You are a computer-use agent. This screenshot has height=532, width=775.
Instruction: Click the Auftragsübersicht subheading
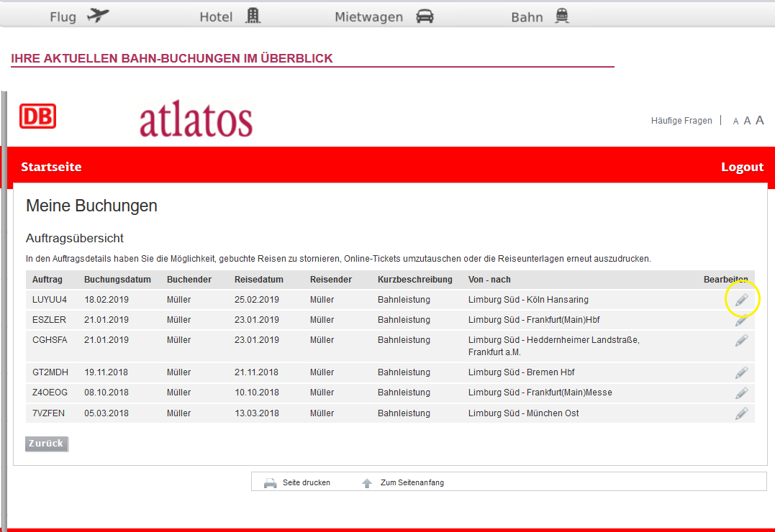pyautogui.click(x=75, y=238)
